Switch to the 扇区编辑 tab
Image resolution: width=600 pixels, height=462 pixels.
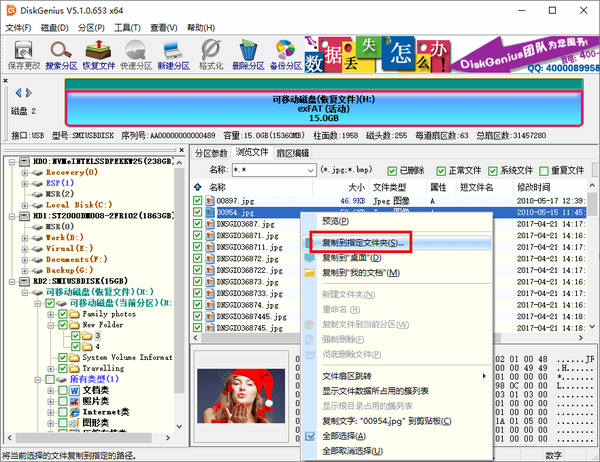click(x=293, y=153)
